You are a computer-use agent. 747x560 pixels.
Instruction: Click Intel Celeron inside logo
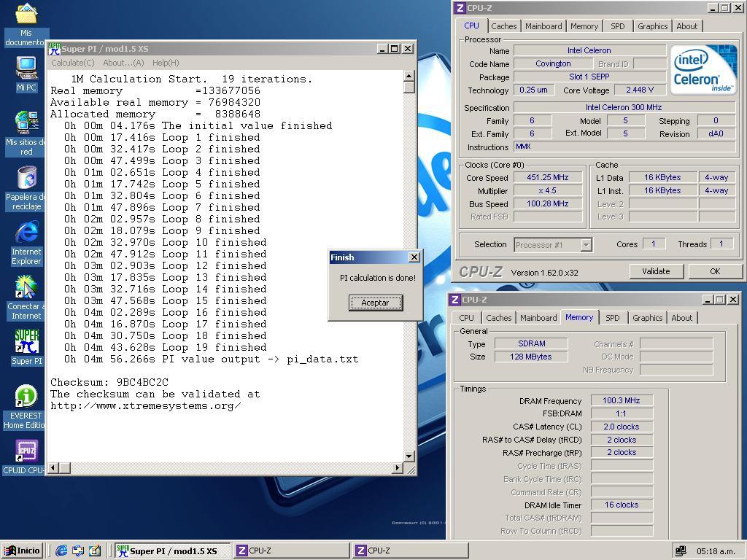tap(703, 70)
